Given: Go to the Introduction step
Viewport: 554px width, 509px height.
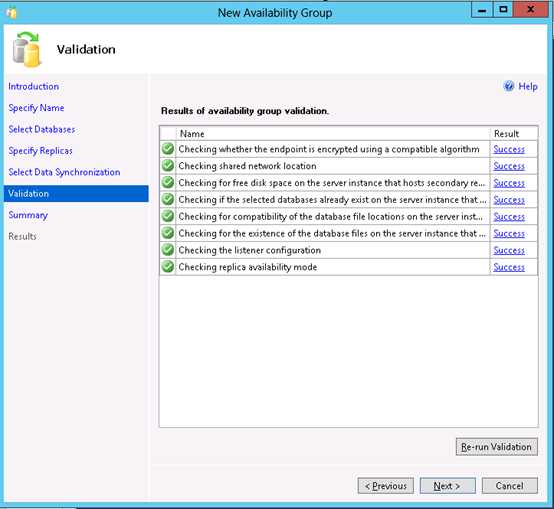Looking at the screenshot, I should point(34,86).
